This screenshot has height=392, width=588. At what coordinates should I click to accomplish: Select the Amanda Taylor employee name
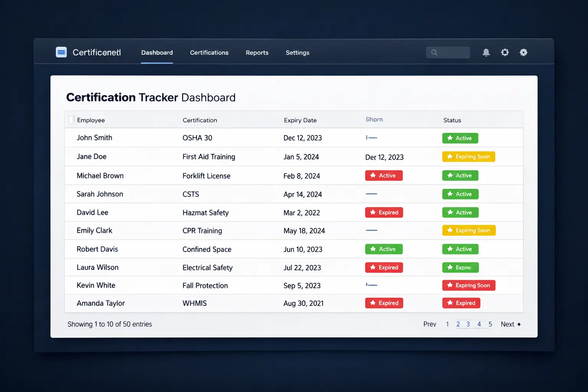tap(101, 303)
